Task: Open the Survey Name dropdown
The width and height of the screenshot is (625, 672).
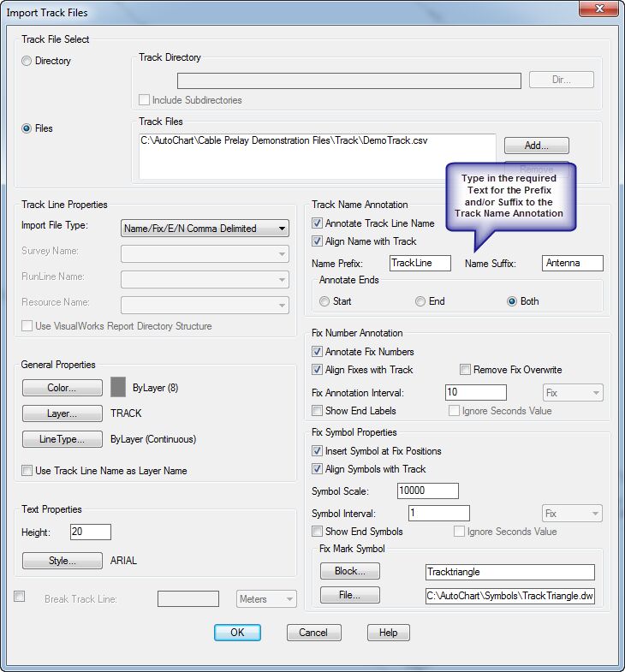Action: (x=205, y=253)
